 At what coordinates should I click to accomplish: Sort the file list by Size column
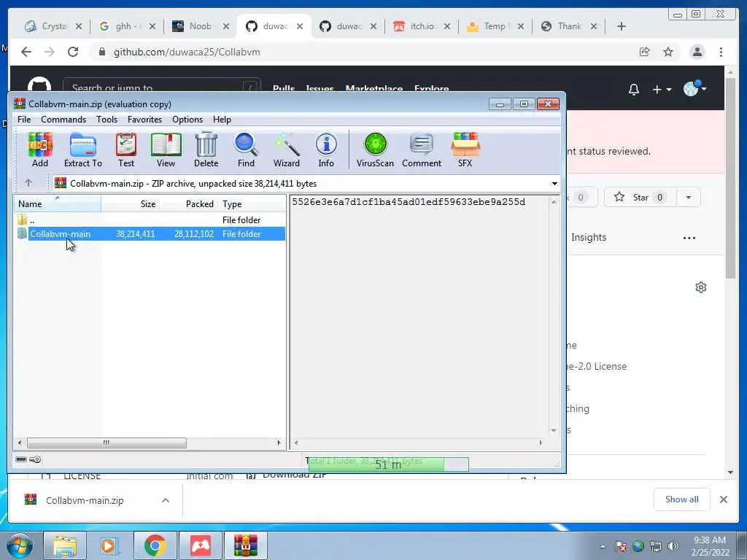pyautogui.click(x=130, y=204)
